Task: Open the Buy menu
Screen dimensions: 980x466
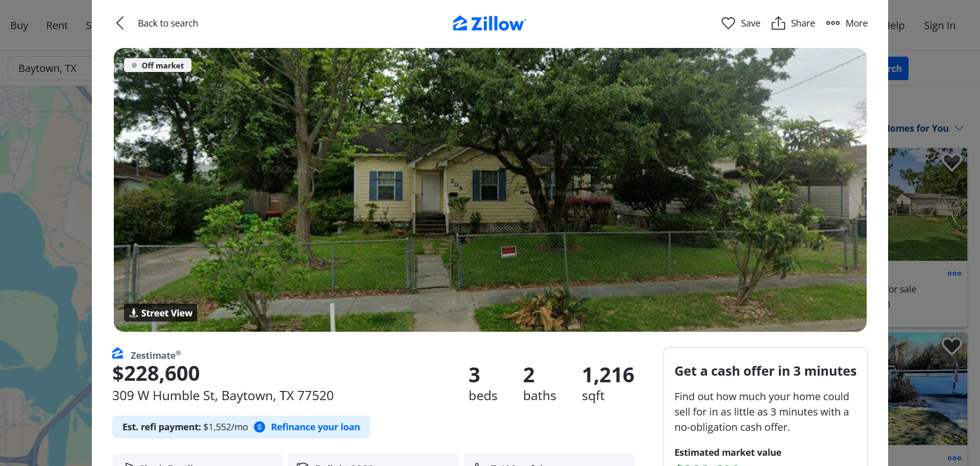Action: (19, 26)
